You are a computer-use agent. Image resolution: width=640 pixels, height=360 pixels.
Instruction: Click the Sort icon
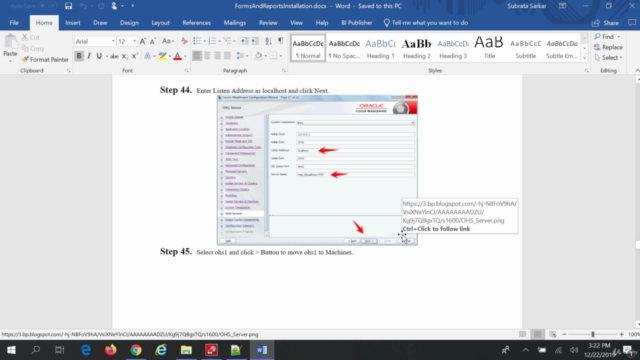coord(268,41)
